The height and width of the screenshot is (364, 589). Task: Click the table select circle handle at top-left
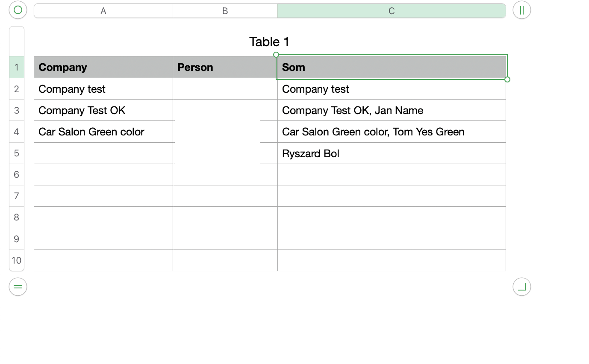coord(18,10)
